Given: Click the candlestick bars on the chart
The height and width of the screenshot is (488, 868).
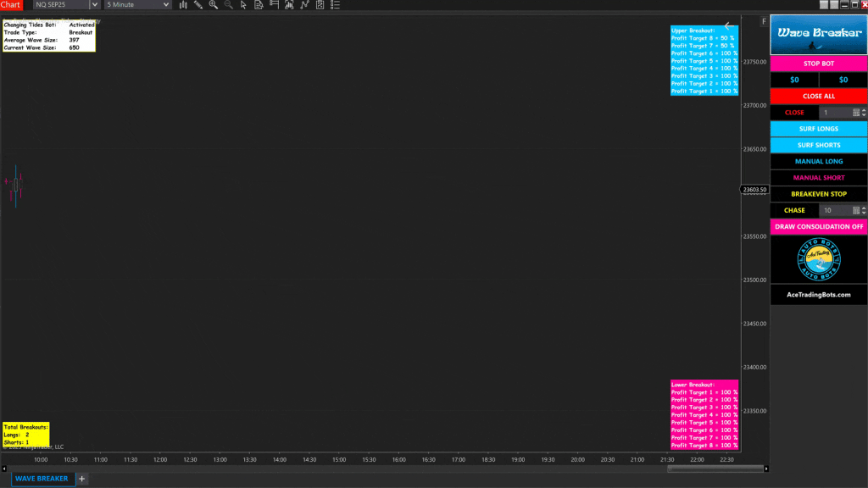Looking at the screenshot, I should [x=14, y=186].
